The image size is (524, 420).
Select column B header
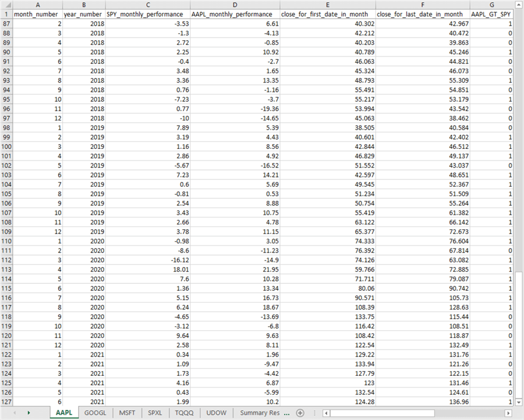pyautogui.click(x=84, y=5)
